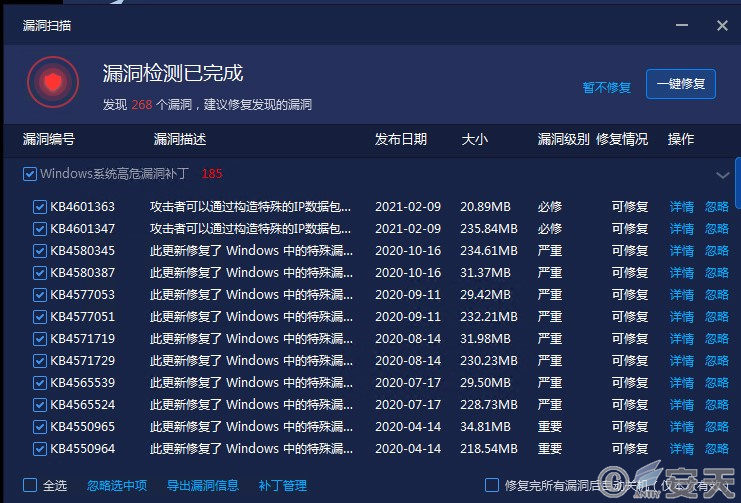Uncheck the KB4601363 checkbox
Viewport: 741px width, 503px height.
click(40, 207)
